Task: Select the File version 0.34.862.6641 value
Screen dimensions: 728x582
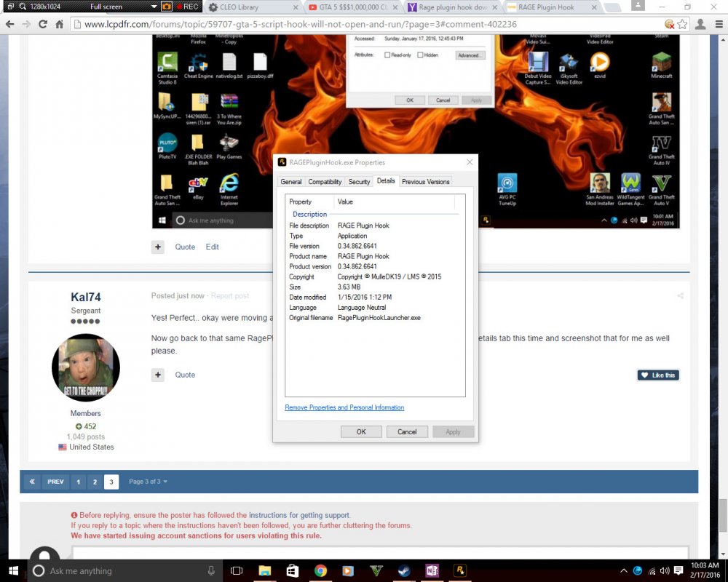Action: (x=357, y=246)
